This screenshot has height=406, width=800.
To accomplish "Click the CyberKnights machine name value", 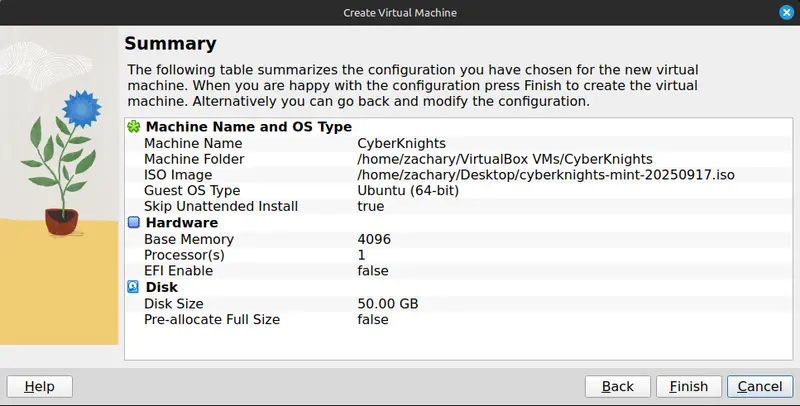I will [x=402, y=143].
